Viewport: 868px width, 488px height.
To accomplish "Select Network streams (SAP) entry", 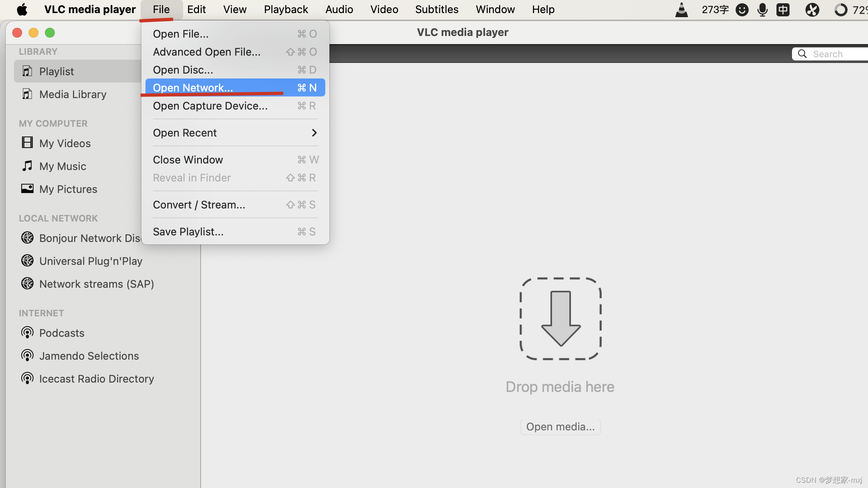I will (x=96, y=284).
